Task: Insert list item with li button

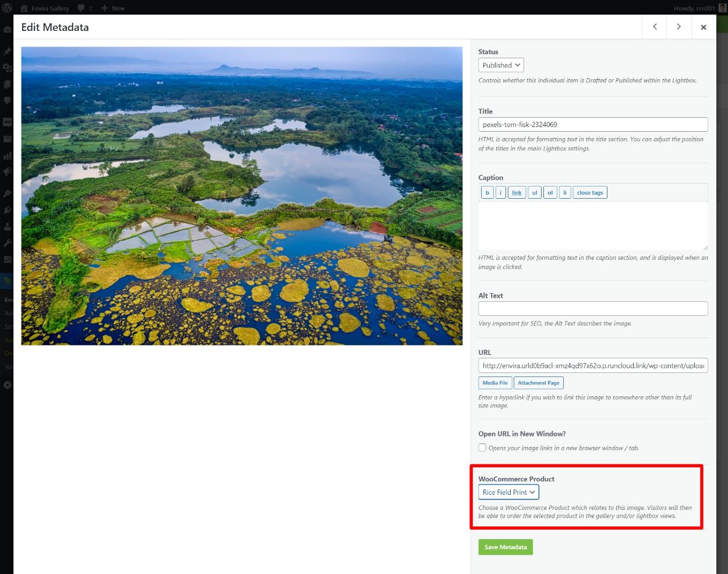Action: coord(565,192)
